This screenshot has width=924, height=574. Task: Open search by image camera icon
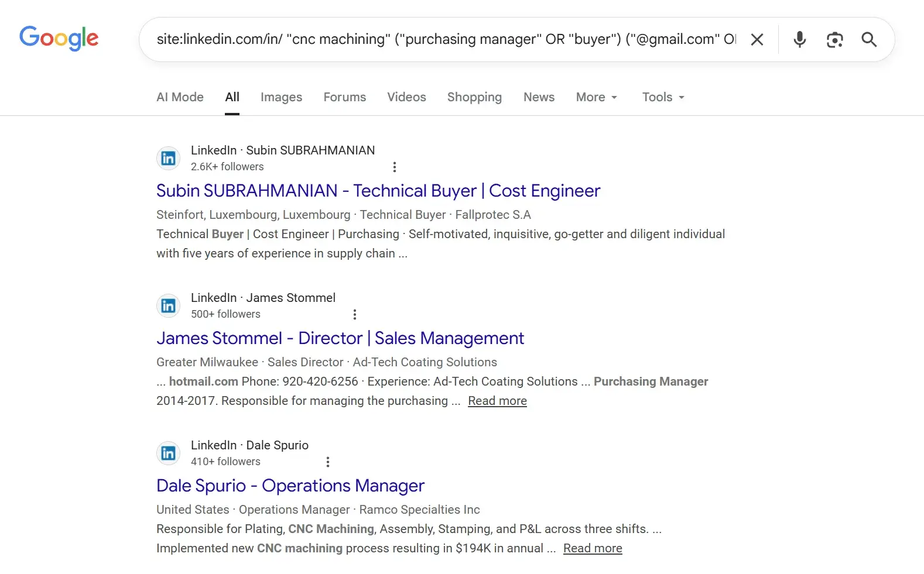(x=834, y=40)
